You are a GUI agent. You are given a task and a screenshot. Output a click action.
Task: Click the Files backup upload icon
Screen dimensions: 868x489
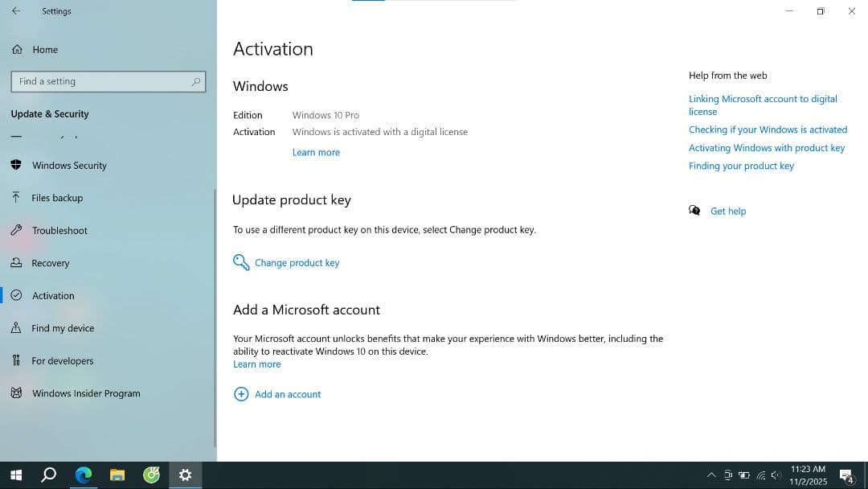tap(16, 197)
